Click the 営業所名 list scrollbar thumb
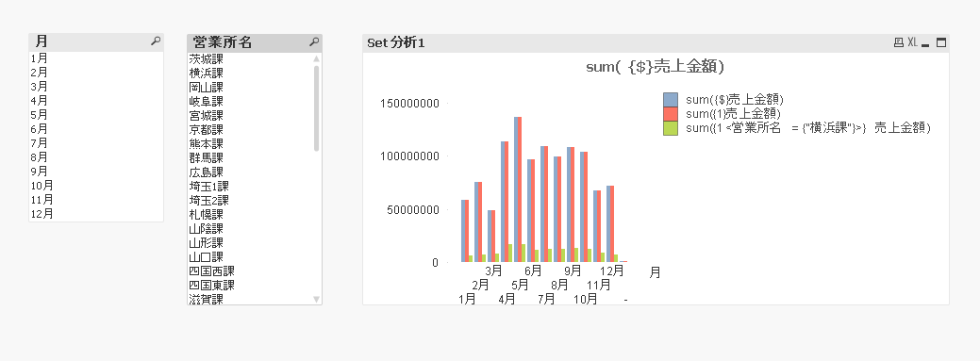Viewport: 980px width, 361px height. click(x=316, y=107)
